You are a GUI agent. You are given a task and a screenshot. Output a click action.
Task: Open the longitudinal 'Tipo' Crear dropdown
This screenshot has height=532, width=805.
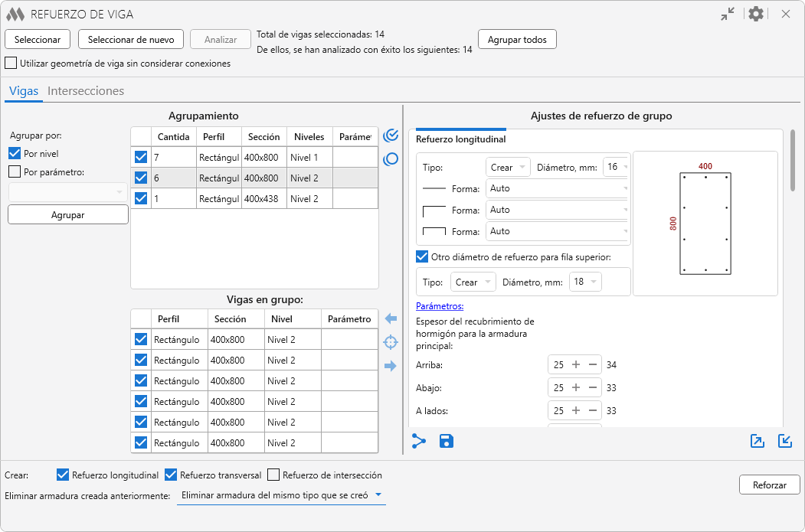(x=508, y=167)
